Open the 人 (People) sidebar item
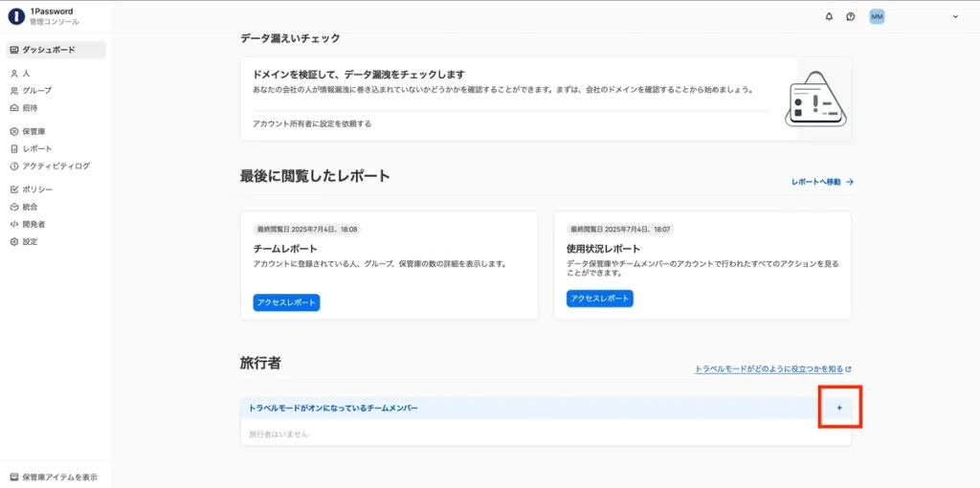Image resolution: width=980 pixels, height=488 pixels. pos(27,73)
